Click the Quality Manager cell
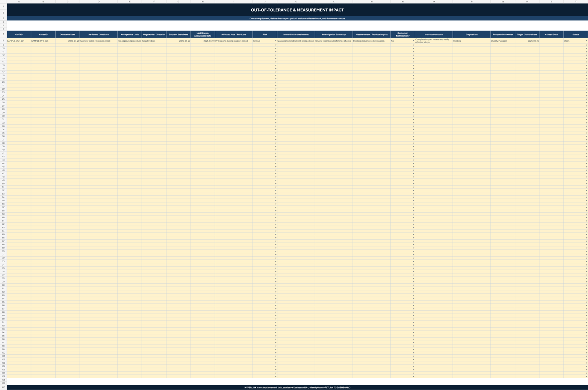The width and height of the screenshot is (588, 390). pyautogui.click(x=503, y=41)
